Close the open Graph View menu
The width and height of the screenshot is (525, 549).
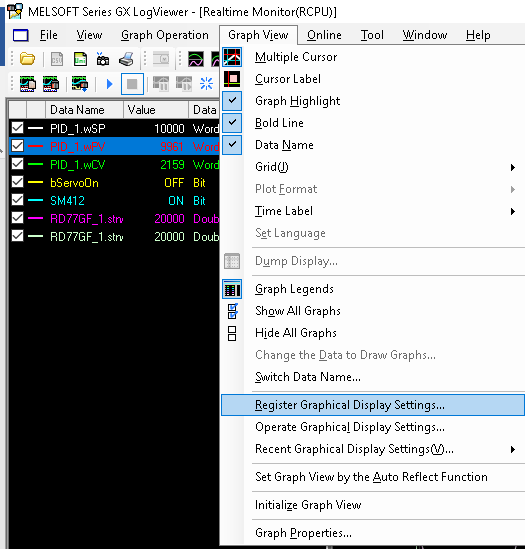[x=258, y=35]
